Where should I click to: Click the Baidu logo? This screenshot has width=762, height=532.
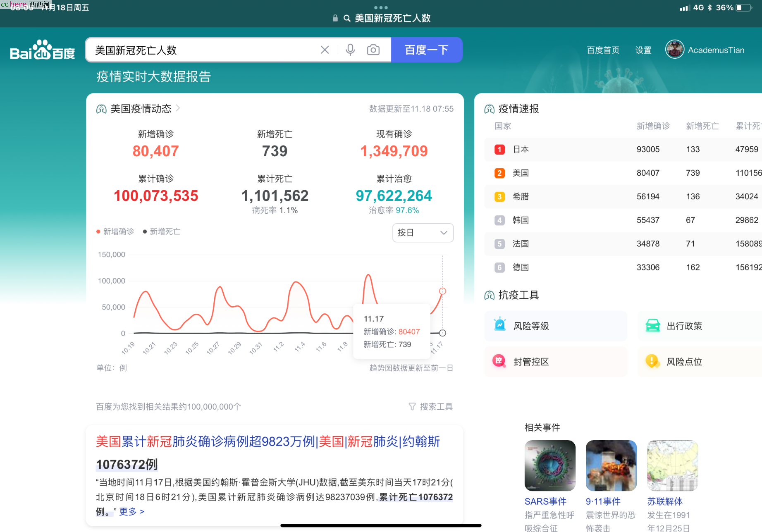[42, 50]
